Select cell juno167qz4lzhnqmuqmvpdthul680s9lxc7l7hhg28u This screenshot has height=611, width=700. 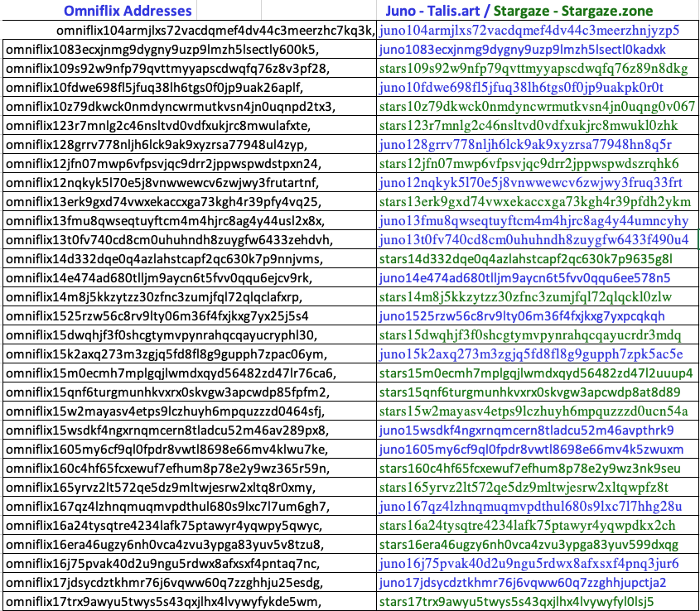[538, 507]
